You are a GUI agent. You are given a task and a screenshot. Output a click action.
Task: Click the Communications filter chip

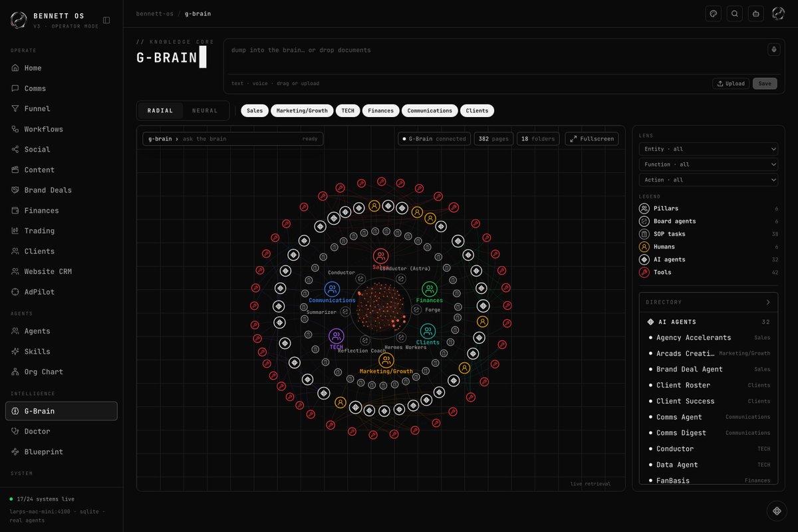(x=430, y=110)
